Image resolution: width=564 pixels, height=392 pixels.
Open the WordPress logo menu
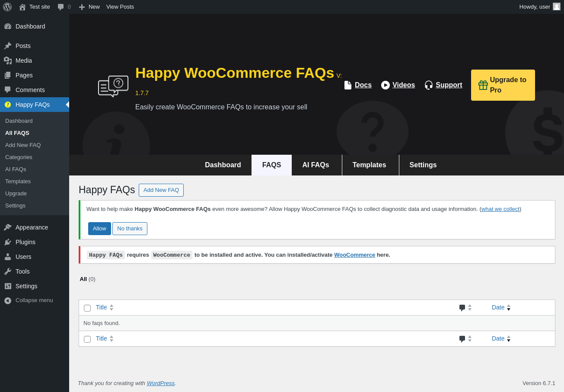click(x=7, y=7)
